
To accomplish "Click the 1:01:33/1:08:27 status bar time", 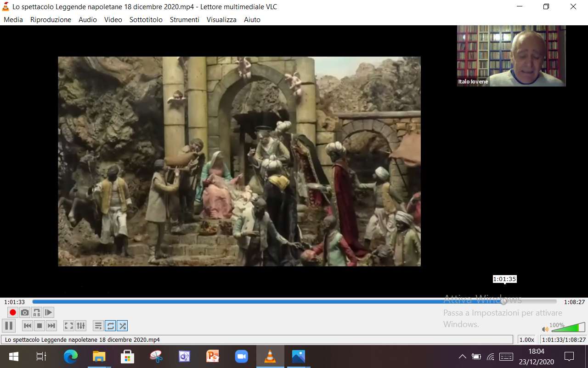I will coord(564,339).
